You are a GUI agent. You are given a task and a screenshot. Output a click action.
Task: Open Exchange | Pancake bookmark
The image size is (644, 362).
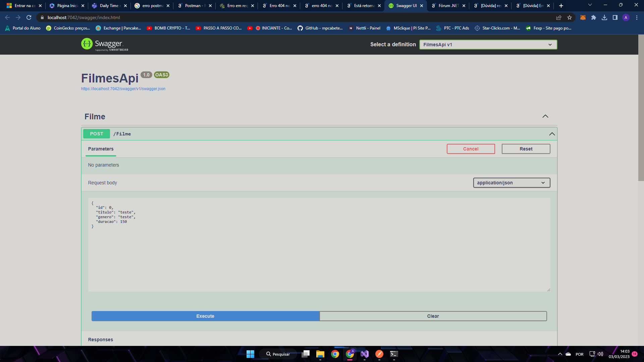pos(118,28)
